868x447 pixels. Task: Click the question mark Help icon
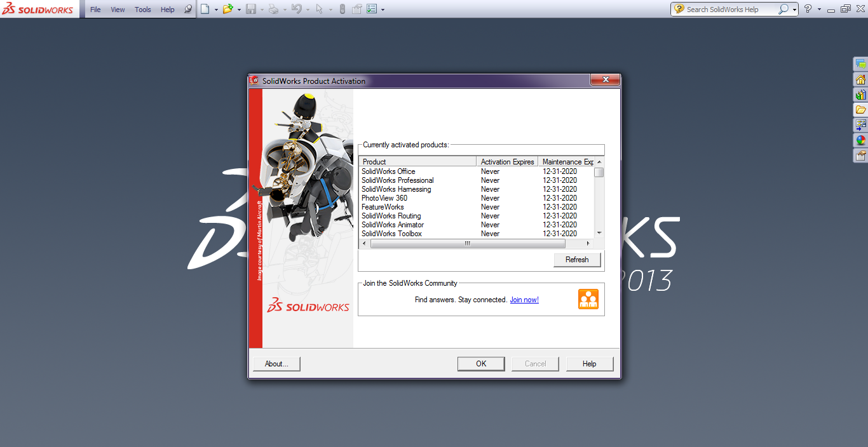(x=808, y=9)
